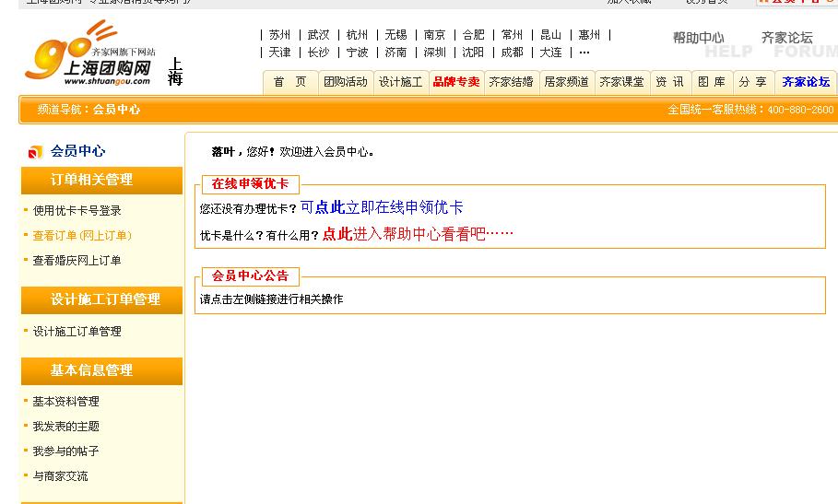Open 查看订单 (网上订单)
Image resolution: width=838 pixels, height=504 pixels.
pos(82,236)
